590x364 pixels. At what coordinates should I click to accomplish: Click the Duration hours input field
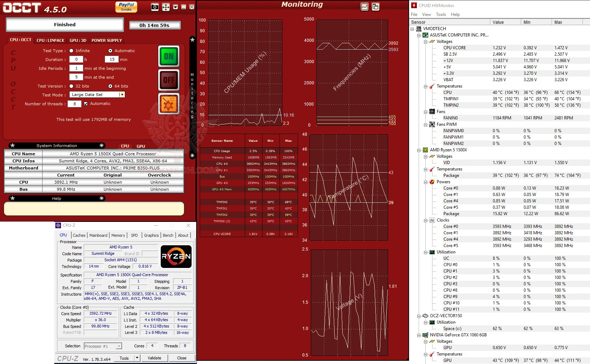[76, 60]
